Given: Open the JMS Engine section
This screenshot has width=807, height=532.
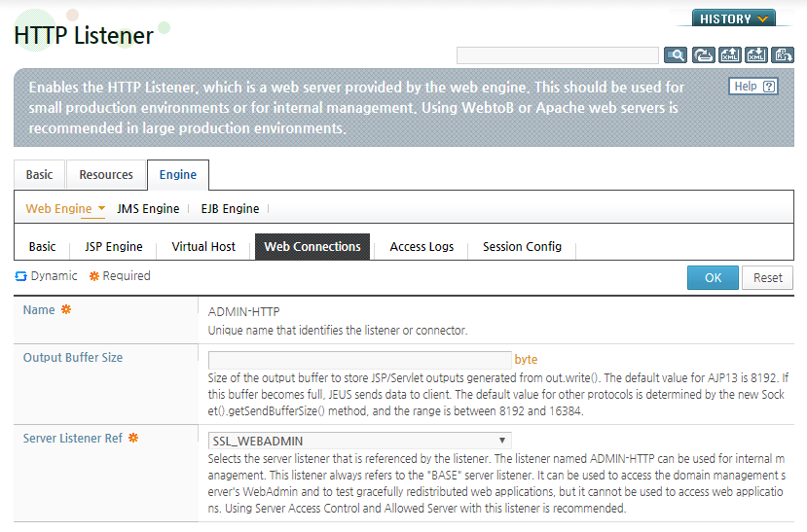Looking at the screenshot, I should [148, 209].
